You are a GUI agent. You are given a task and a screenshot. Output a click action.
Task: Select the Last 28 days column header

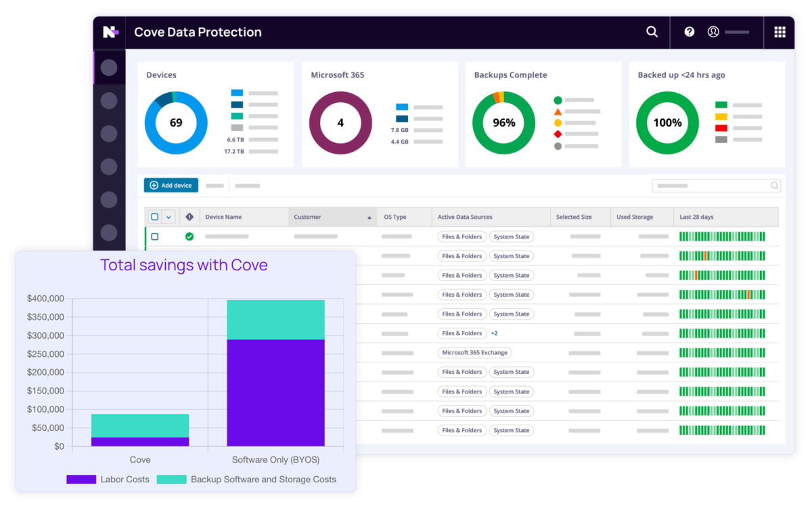[697, 217]
